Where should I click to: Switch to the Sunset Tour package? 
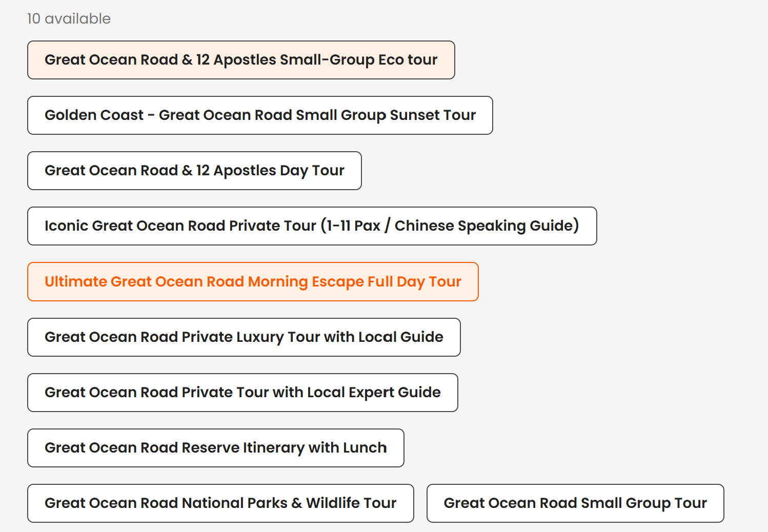click(260, 115)
